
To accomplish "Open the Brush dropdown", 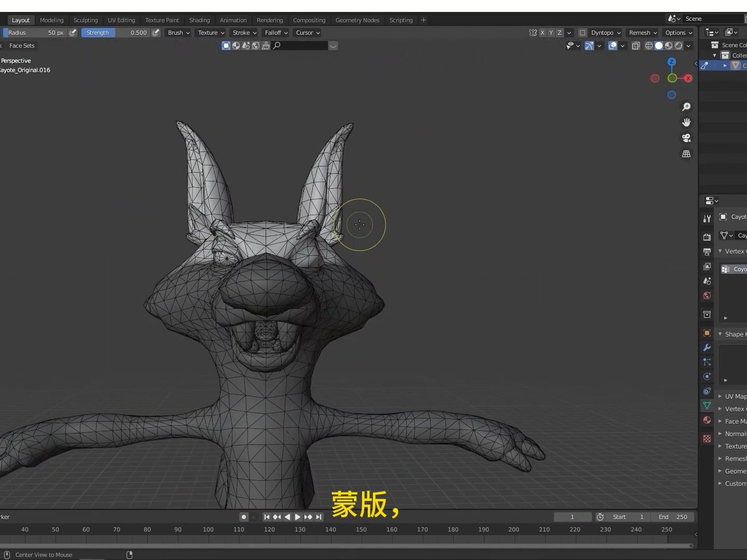I will (x=178, y=33).
